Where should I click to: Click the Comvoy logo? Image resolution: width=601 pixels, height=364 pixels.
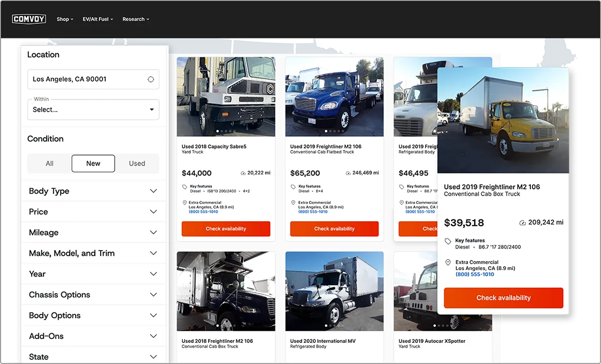[x=29, y=19]
